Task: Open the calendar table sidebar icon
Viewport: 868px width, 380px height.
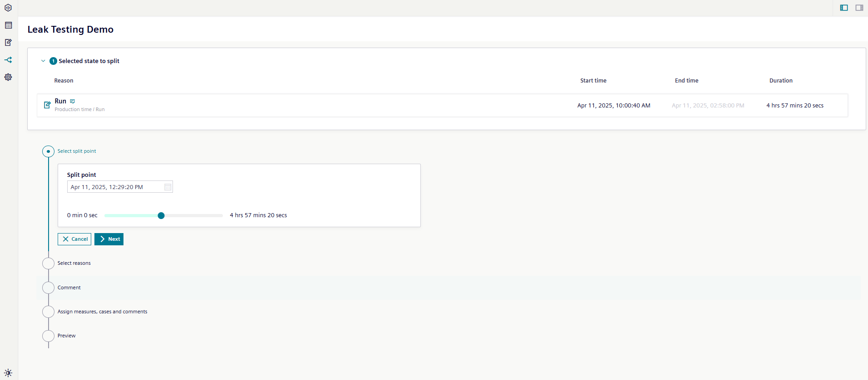Action: tap(8, 25)
